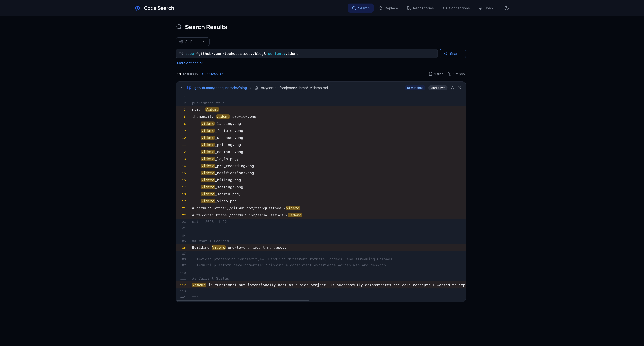This screenshot has width=644, height=346.
Task: Click the Code Search logo icon
Action: (x=137, y=8)
